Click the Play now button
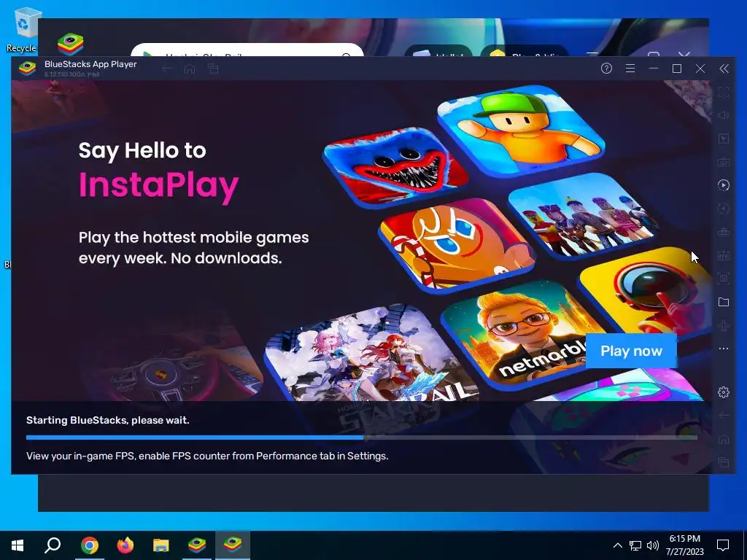The height and width of the screenshot is (560, 747). click(x=631, y=351)
